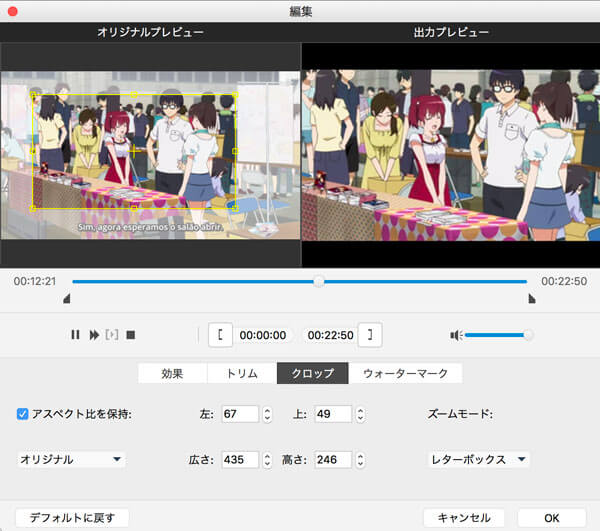Image resolution: width=600 pixels, height=531 pixels.
Task: Open the オリジナル aspect ratio dropdown
Action: (71, 459)
